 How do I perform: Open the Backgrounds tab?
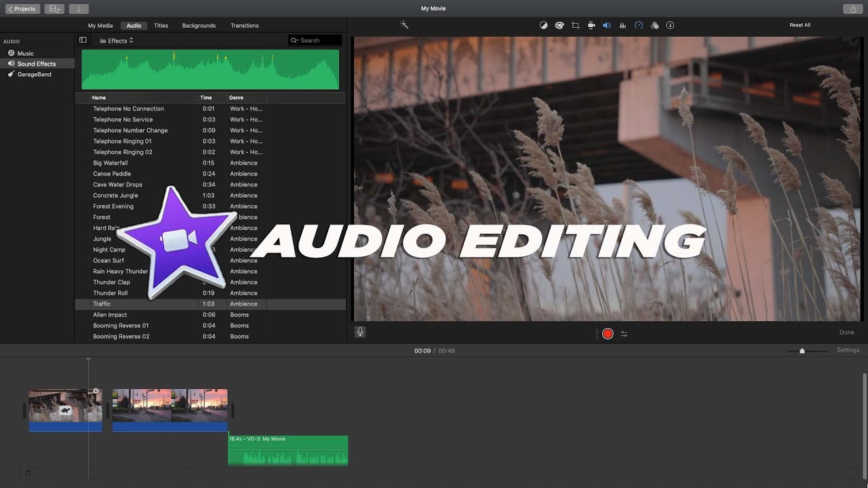coord(199,26)
